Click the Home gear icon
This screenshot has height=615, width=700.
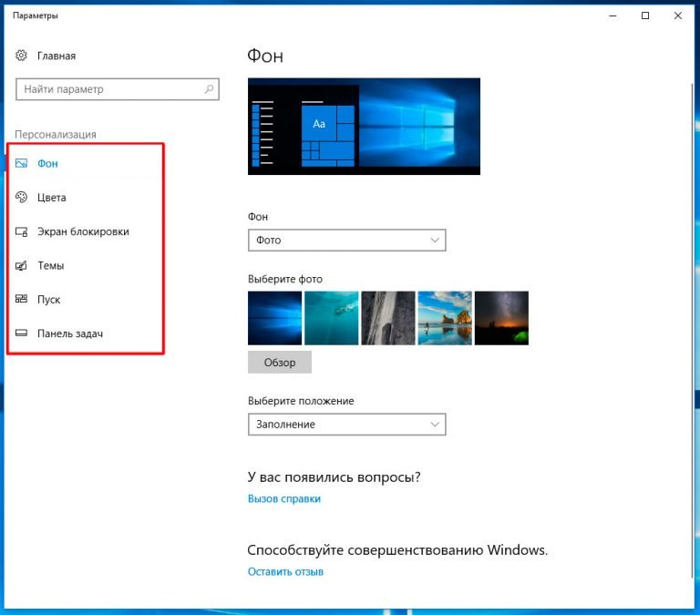[x=22, y=56]
